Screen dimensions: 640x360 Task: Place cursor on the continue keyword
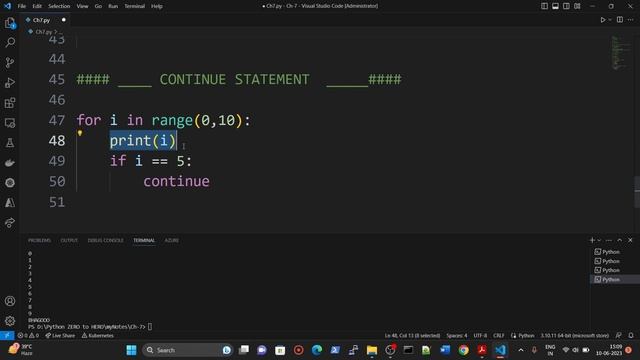pyautogui.click(x=176, y=181)
